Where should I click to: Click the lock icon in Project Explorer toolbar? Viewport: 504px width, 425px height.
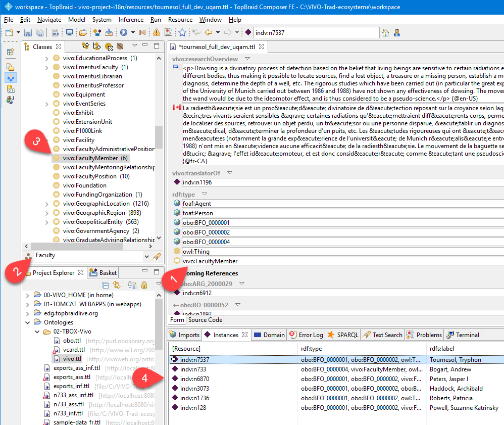pyautogui.click(x=144, y=285)
